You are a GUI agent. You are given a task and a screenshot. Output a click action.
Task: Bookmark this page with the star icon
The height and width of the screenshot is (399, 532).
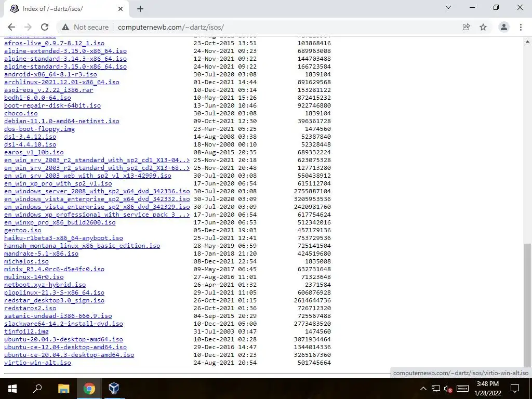(x=483, y=27)
